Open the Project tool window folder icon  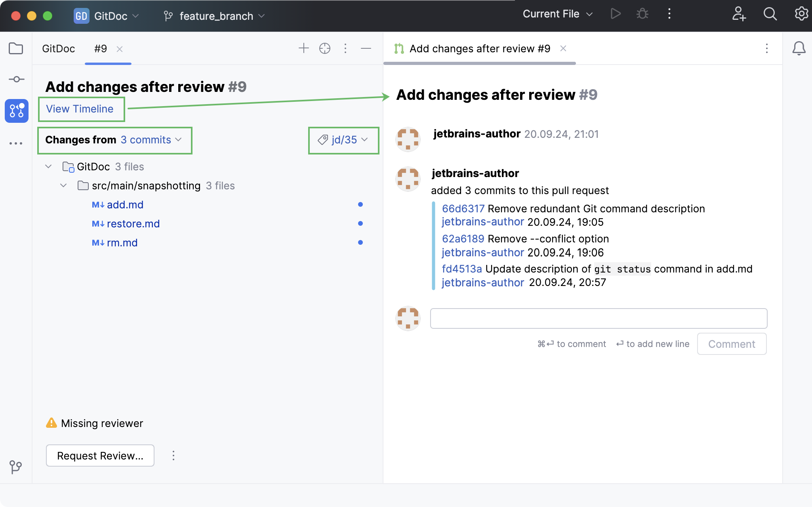pos(16,48)
